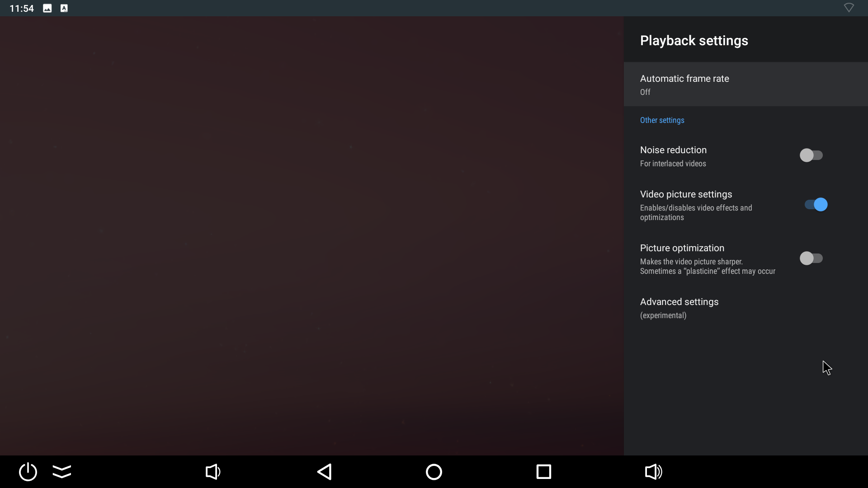The width and height of the screenshot is (868, 488).
Task: Open Advanced settings (experimental)
Action: [x=746, y=308]
